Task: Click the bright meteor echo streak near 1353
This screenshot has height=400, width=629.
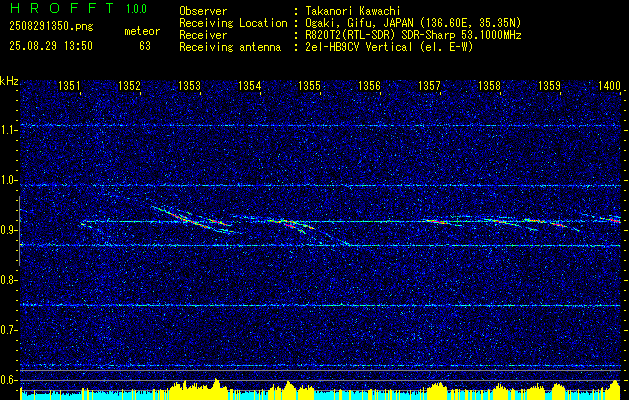Action: pyautogui.click(x=193, y=219)
